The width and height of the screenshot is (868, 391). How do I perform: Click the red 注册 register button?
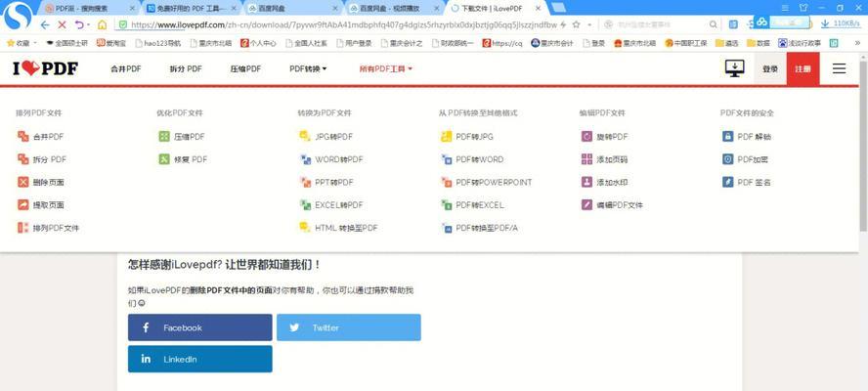point(803,68)
